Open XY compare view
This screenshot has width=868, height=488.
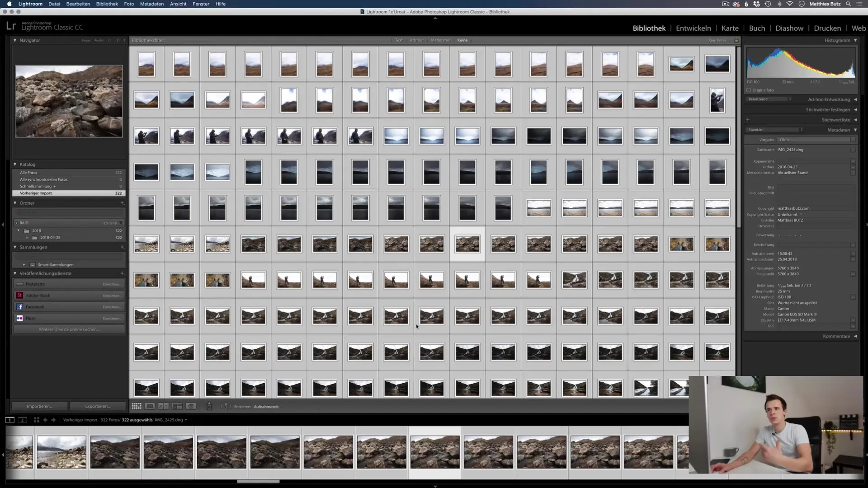pos(163,406)
